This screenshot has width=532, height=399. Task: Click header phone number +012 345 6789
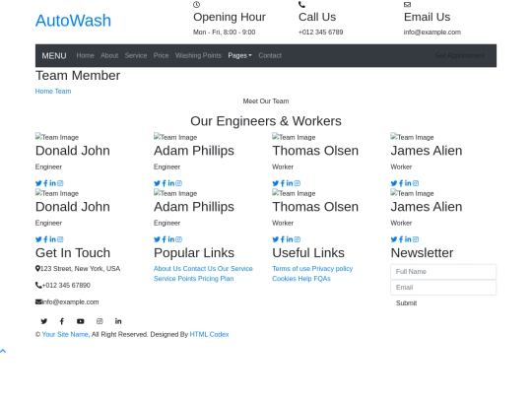pyautogui.click(x=320, y=33)
